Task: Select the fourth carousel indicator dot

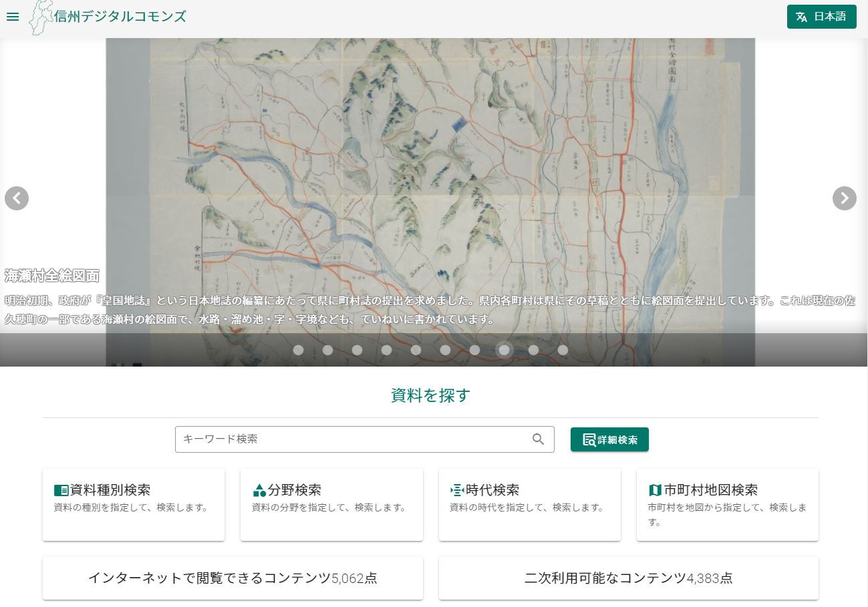Action: click(386, 350)
